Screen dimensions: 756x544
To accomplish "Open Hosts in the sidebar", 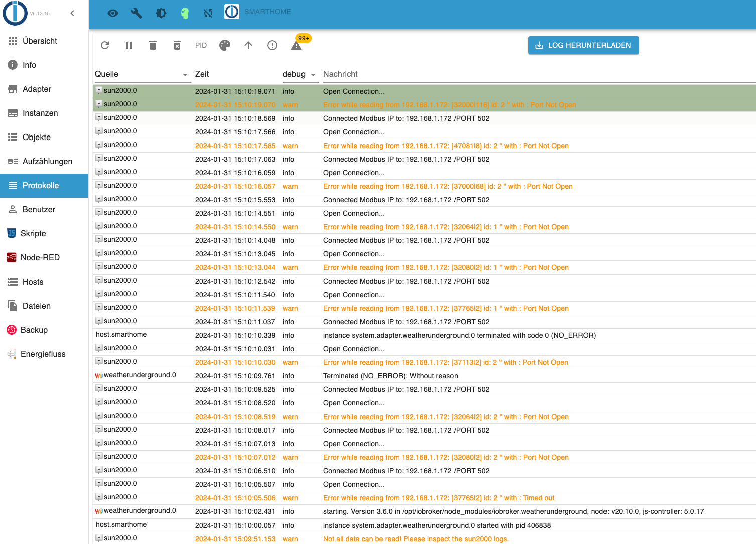I will (x=44, y=282).
